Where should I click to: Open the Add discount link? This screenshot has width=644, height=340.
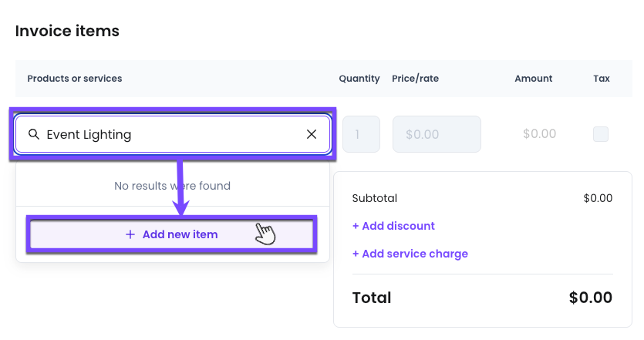tap(393, 226)
